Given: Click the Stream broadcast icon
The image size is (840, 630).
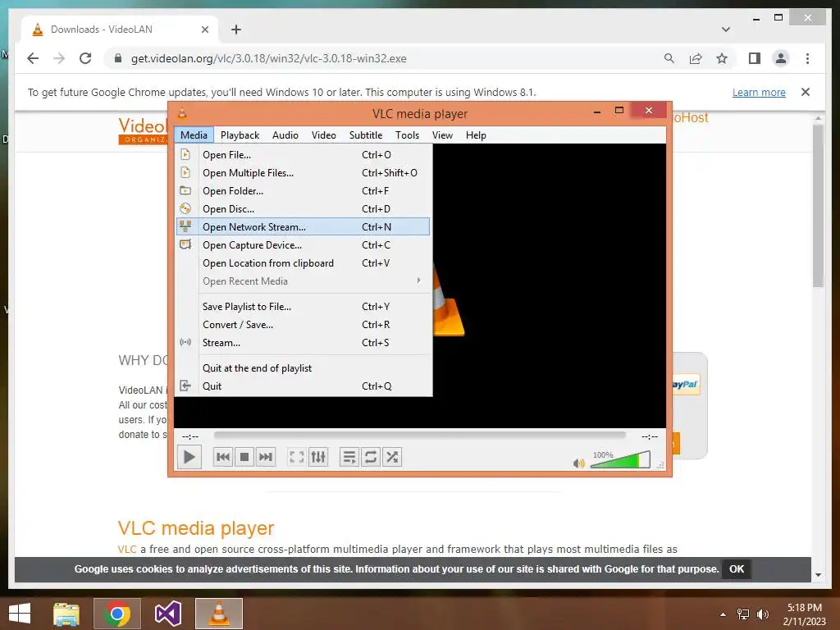Looking at the screenshot, I should 185,342.
